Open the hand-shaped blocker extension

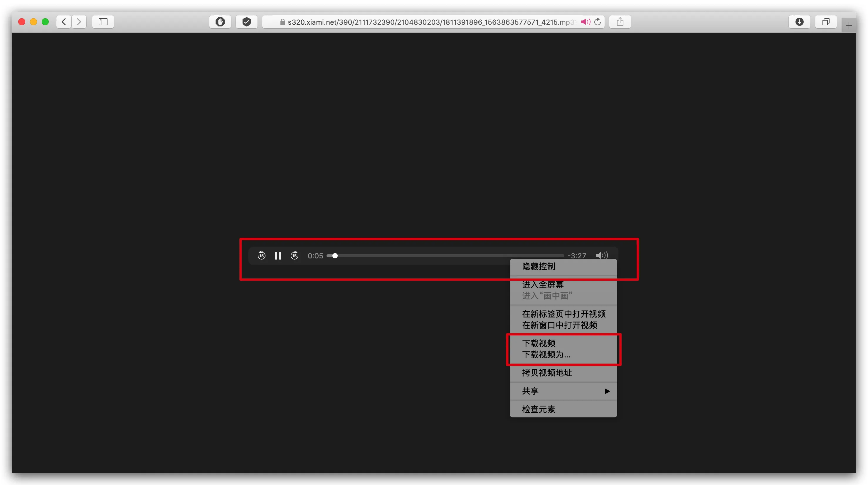220,22
